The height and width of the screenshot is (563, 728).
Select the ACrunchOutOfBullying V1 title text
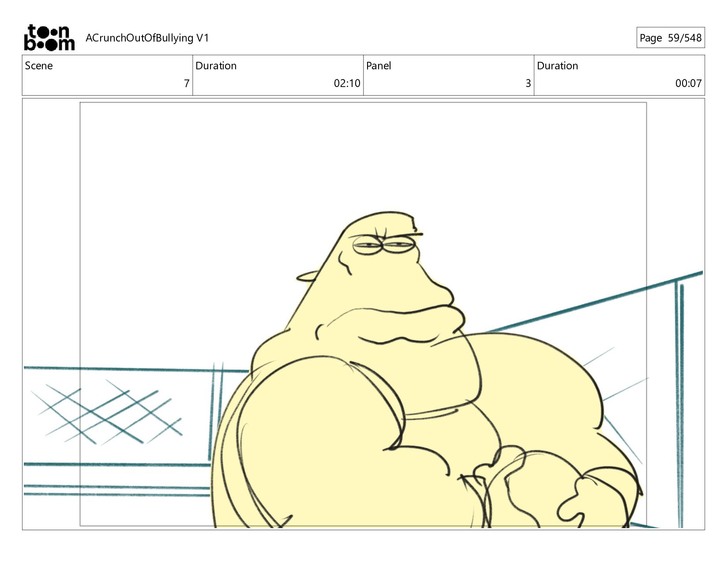pos(147,38)
